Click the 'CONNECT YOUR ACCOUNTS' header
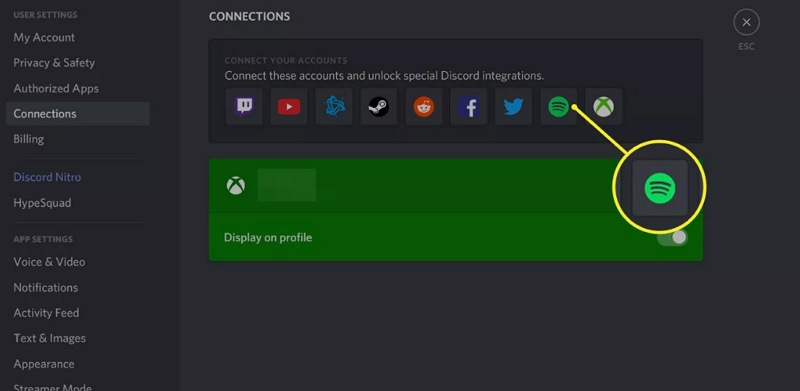Image resolution: width=800 pixels, height=391 pixels. point(286,60)
